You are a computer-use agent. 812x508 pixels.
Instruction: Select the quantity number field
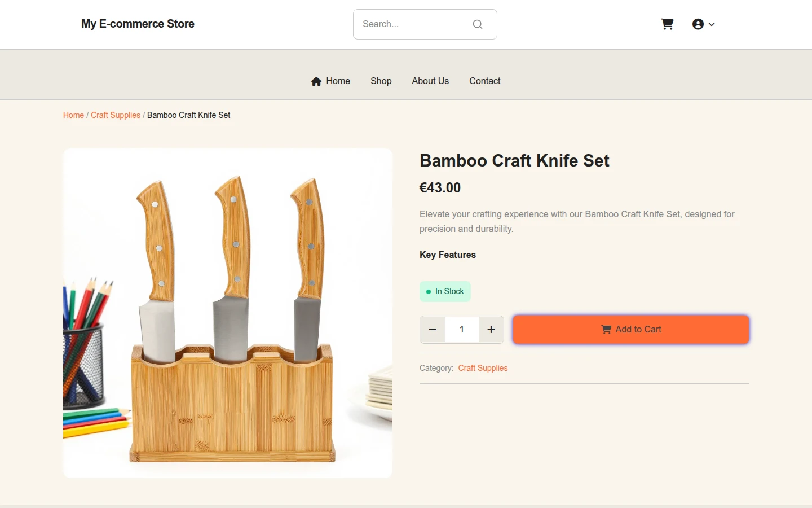click(462, 330)
